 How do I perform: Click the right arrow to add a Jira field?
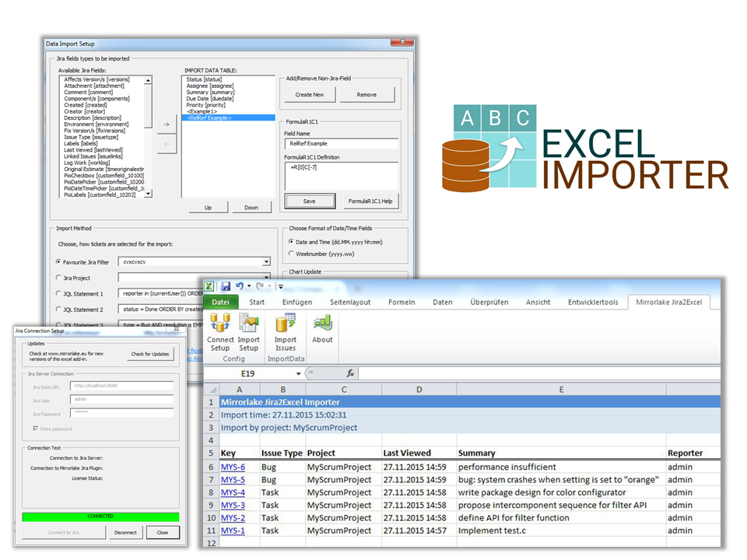pos(167,124)
